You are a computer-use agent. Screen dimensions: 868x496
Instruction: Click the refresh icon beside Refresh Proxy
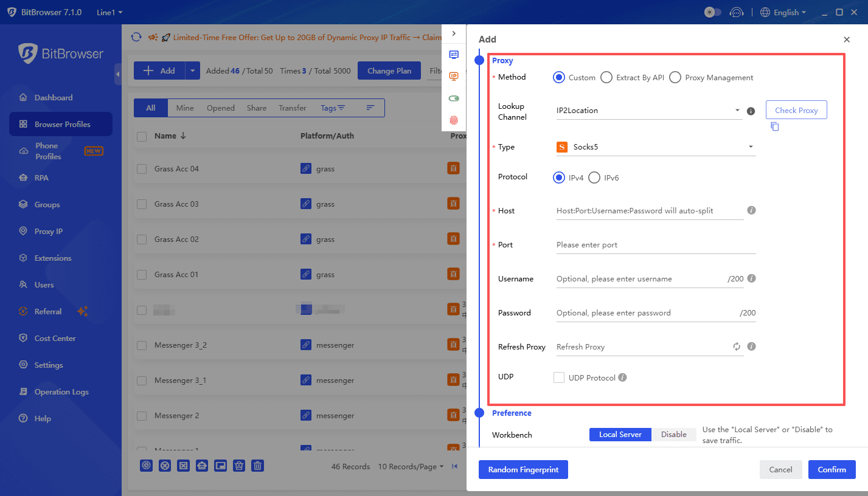(x=737, y=346)
